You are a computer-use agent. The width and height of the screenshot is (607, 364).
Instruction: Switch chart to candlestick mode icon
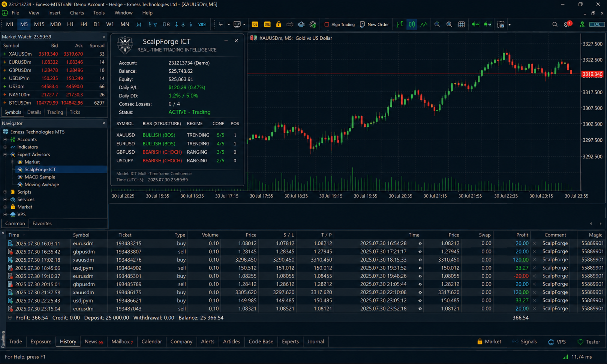412,24
